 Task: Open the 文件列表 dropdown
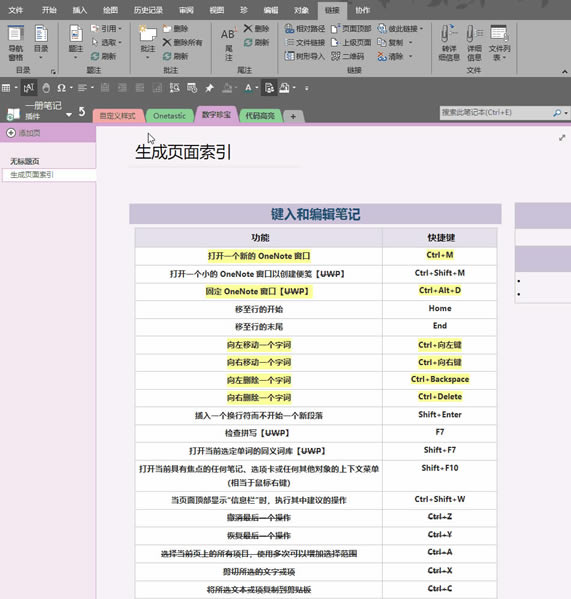tap(499, 43)
